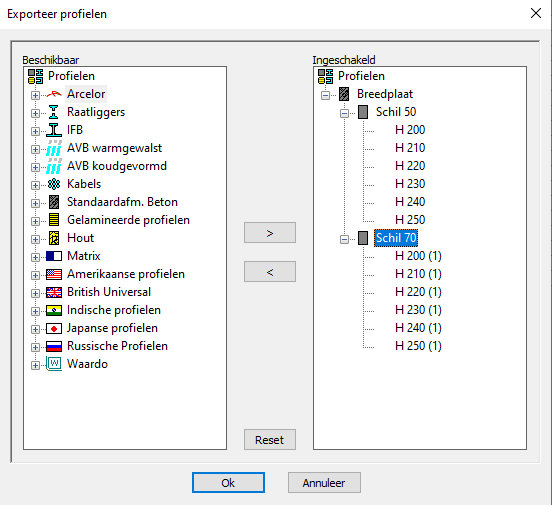
Task: Click the Profielen root icon in Beschikbaar
Action: (x=36, y=76)
